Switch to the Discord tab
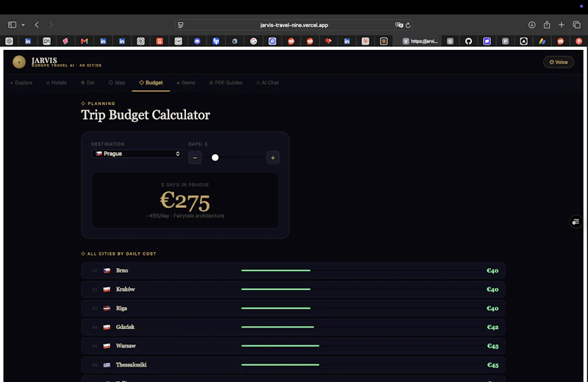Viewport: 588px width, 382px height. pyautogui.click(x=197, y=41)
